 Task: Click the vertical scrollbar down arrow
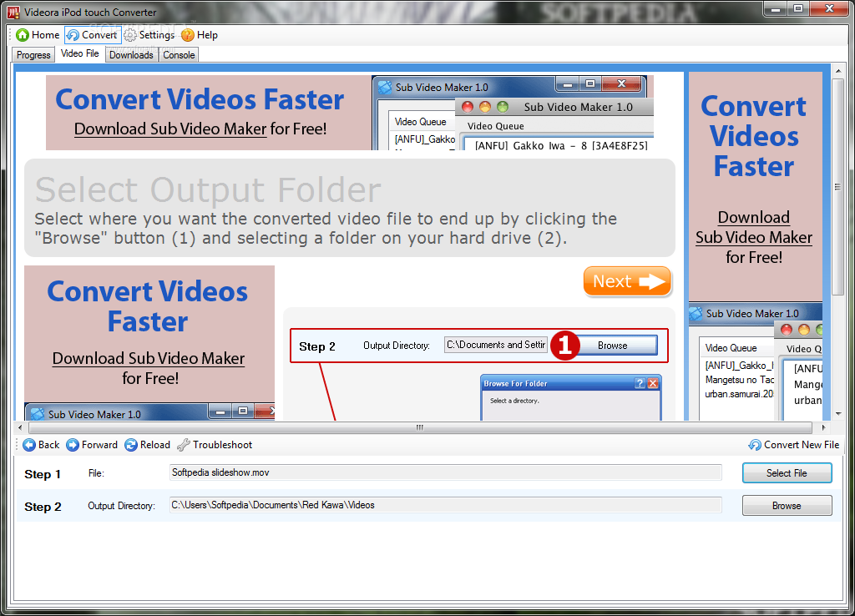pyautogui.click(x=837, y=414)
